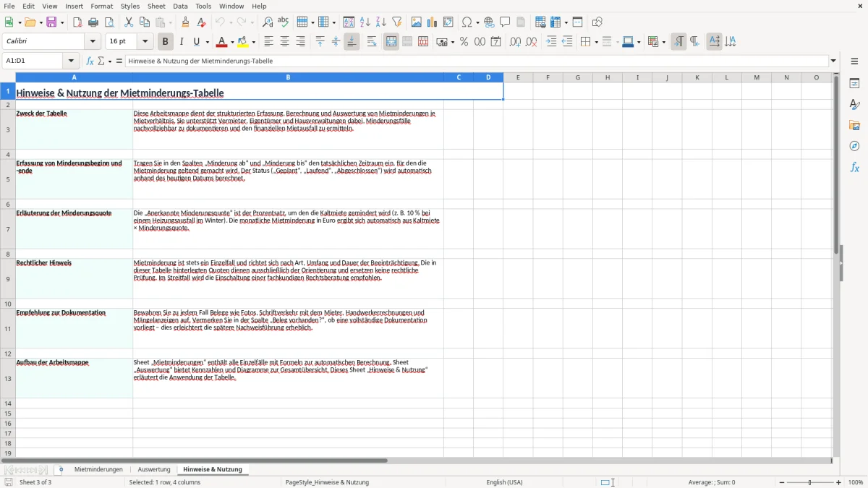This screenshot has height=488, width=868.
Task: Open the Save button dropdown arrow
Action: [61, 22]
